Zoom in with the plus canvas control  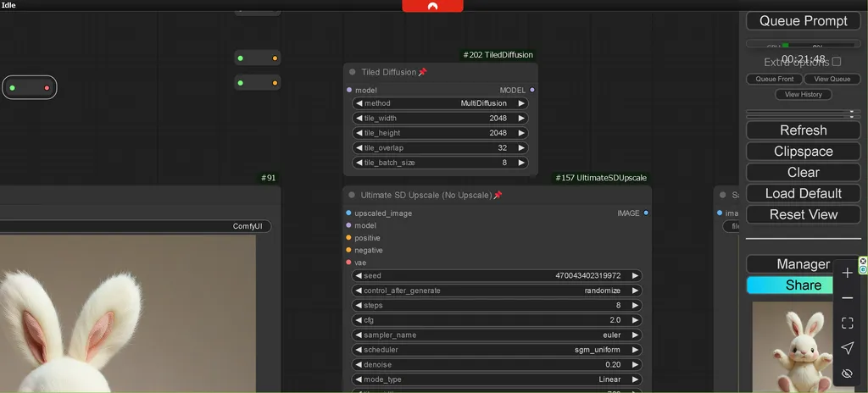click(x=847, y=273)
